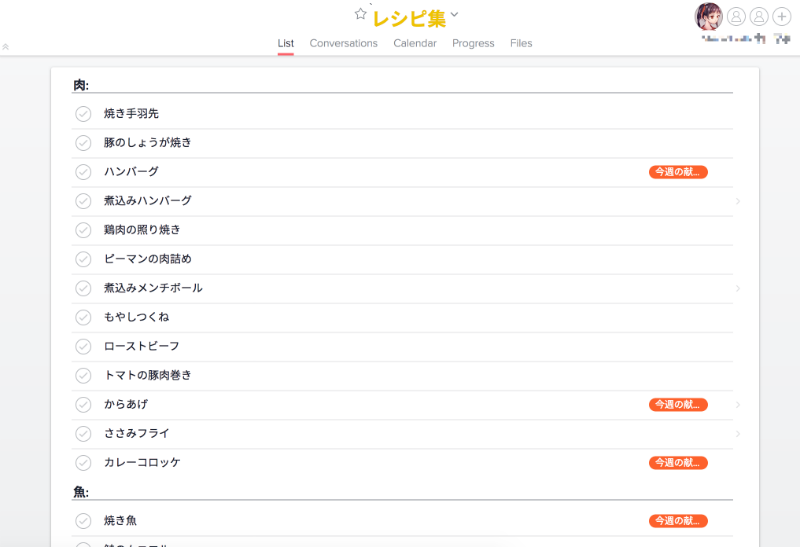Open the Files tab

pos(521,43)
